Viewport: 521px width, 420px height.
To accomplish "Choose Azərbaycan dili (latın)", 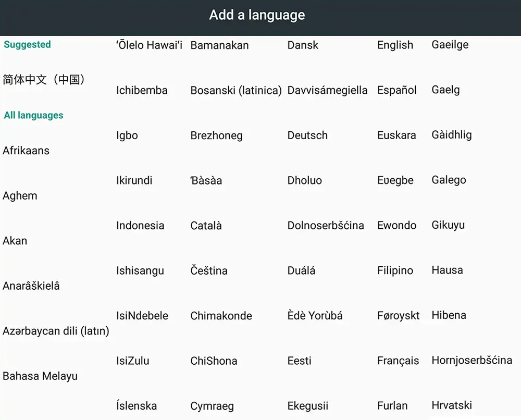I will point(56,331).
